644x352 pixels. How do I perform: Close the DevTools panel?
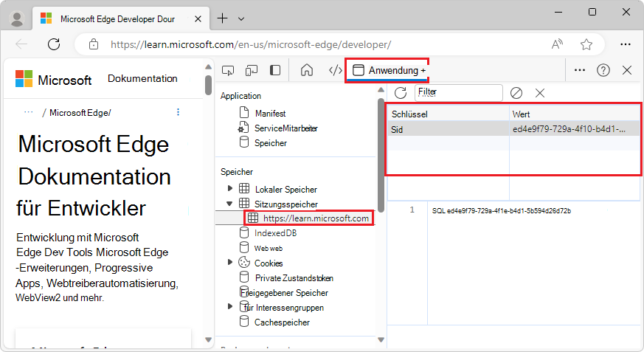click(x=627, y=70)
